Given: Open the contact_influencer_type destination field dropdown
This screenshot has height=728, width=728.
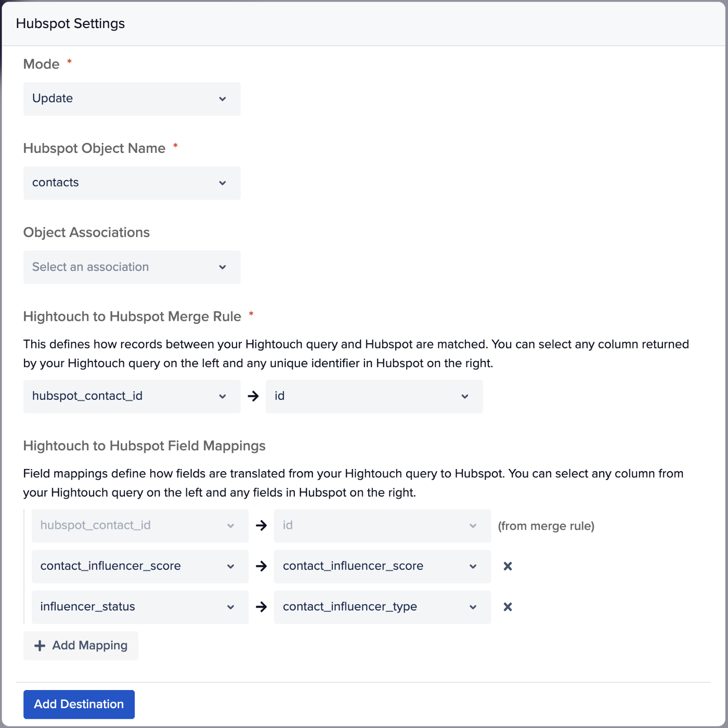Looking at the screenshot, I should point(382,607).
